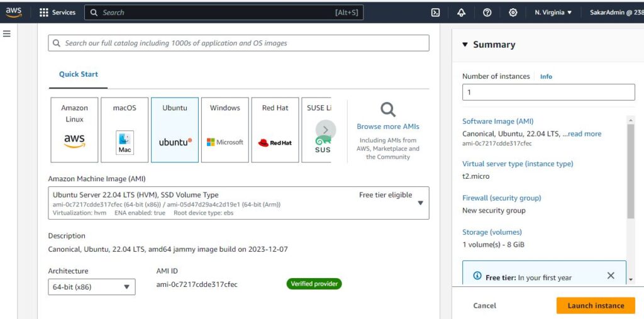Click the next arrow in OS carousel
The image size is (644, 319).
326,130
